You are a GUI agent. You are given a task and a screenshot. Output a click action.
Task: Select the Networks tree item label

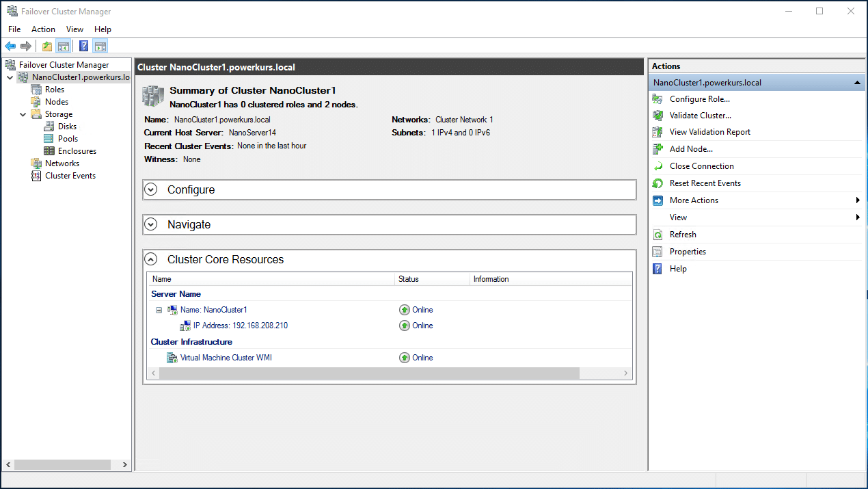pyautogui.click(x=62, y=163)
